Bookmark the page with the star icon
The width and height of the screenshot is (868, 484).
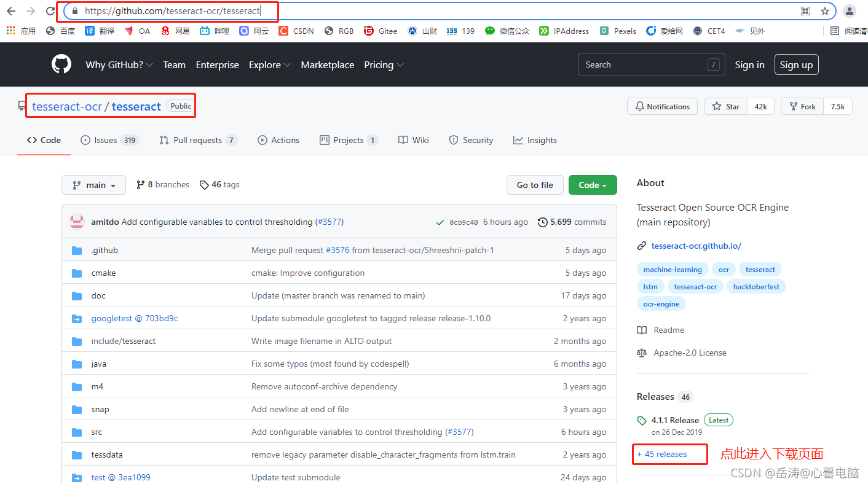[x=824, y=11]
